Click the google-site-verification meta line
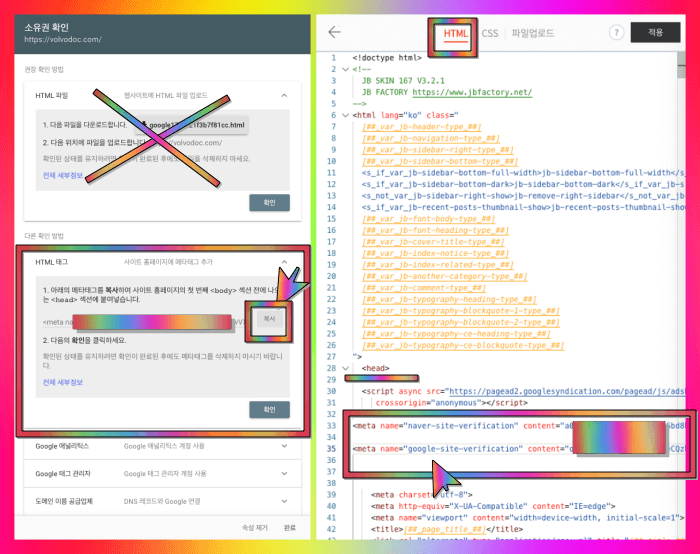Image resolution: width=700 pixels, height=554 pixels. tap(519, 449)
